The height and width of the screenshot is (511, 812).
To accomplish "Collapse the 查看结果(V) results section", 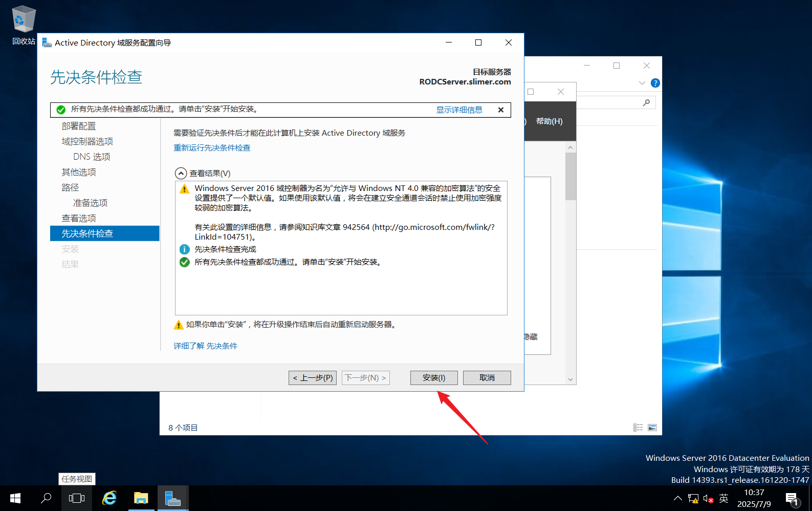I will coord(181,173).
